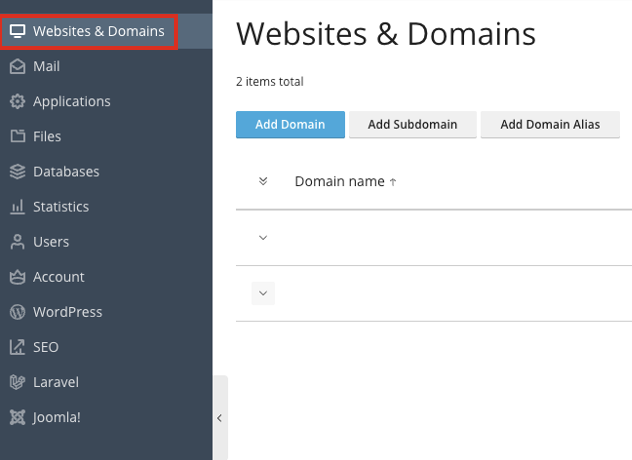Image resolution: width=632 pixels, height=460 pixels.
Task: Collapse the sidebar with the left arrow
Action: click(220, 418)
